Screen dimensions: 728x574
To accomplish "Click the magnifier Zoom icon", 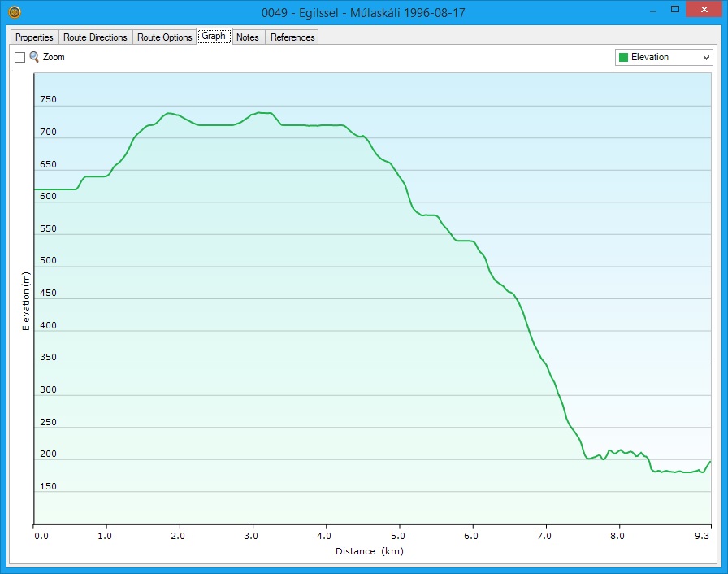I will point(34,57).
